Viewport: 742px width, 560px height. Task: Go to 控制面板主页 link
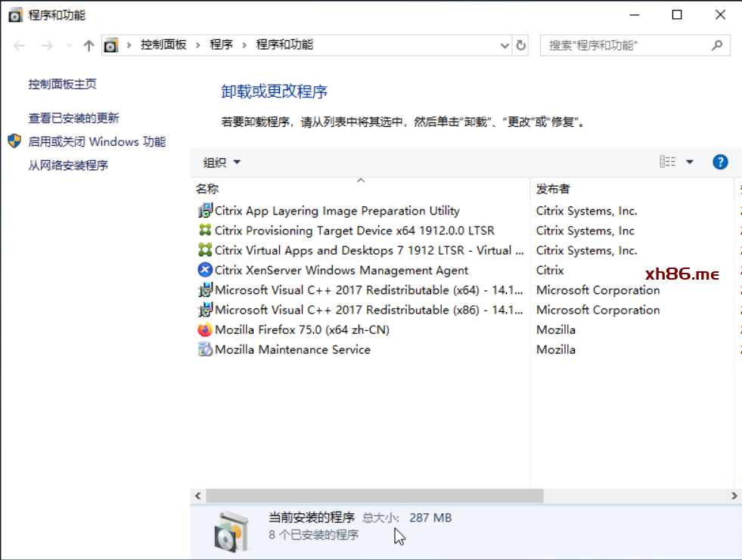click(62, 84)
